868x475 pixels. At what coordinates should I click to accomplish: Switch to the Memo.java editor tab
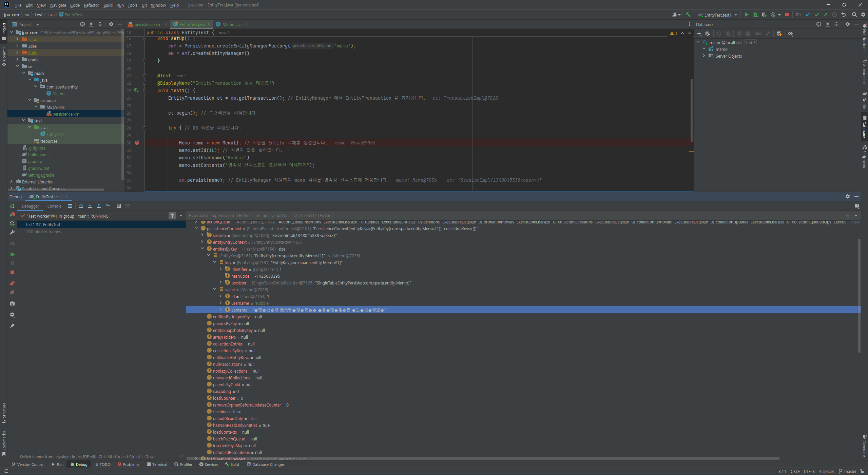point(232,24)
